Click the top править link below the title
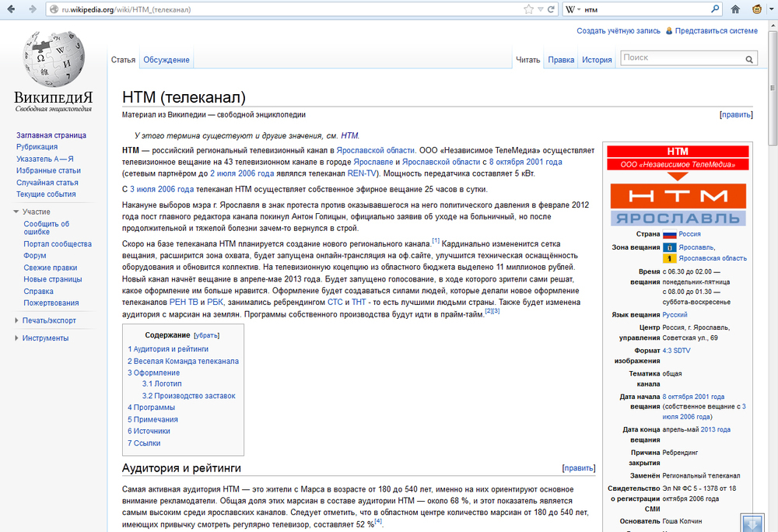The image size is (778, 532). pos(736,114)
